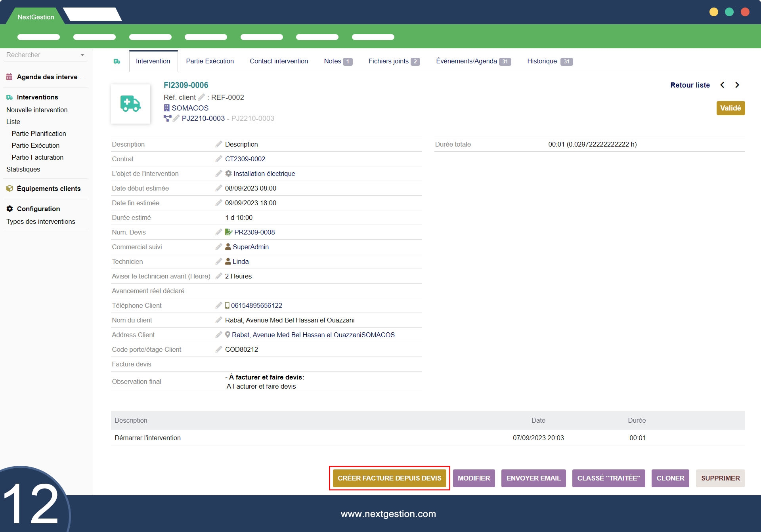Click the project pencil icon beside PJ2210-0003
The height and width of the screenshot is (532, 761).
click(x=176, y=118)
